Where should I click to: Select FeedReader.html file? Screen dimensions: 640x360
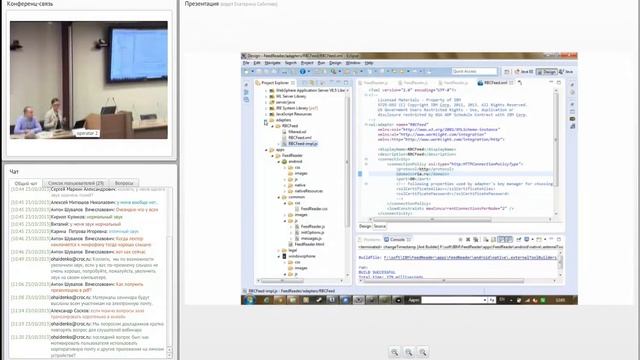click(309, 244)
